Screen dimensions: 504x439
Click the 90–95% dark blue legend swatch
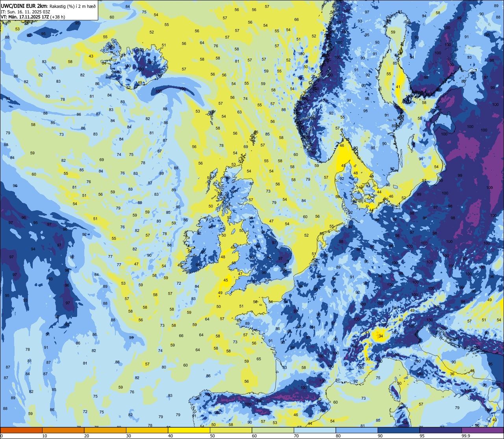398,430
